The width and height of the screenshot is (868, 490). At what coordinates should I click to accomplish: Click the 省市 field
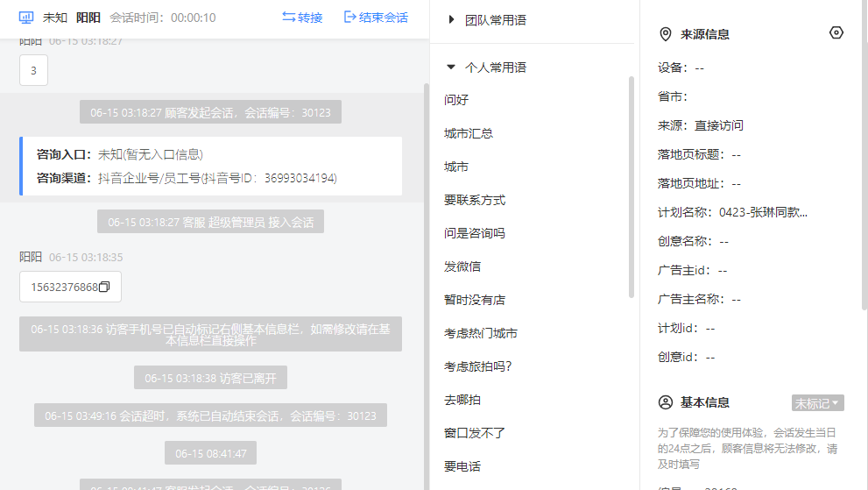coord(673,96)
